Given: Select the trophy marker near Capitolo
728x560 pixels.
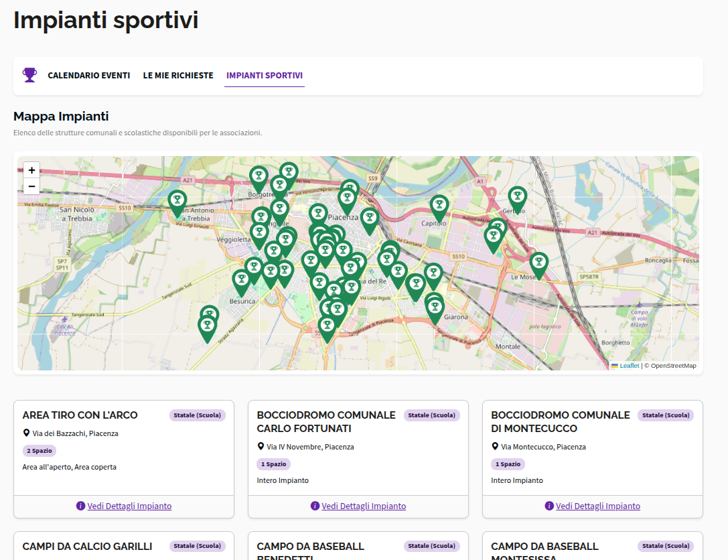Looking at the screenshot, I should point(439,208).
